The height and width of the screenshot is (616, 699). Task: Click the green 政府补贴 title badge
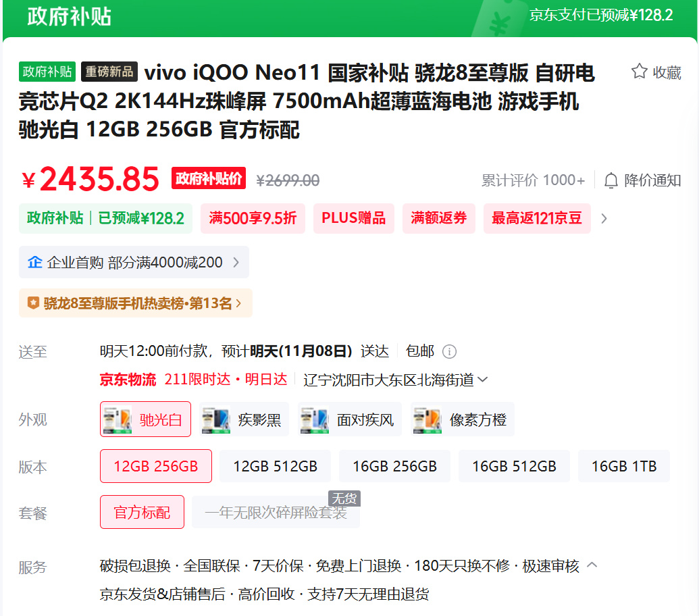pyautogui.click(x=47, y=72)
